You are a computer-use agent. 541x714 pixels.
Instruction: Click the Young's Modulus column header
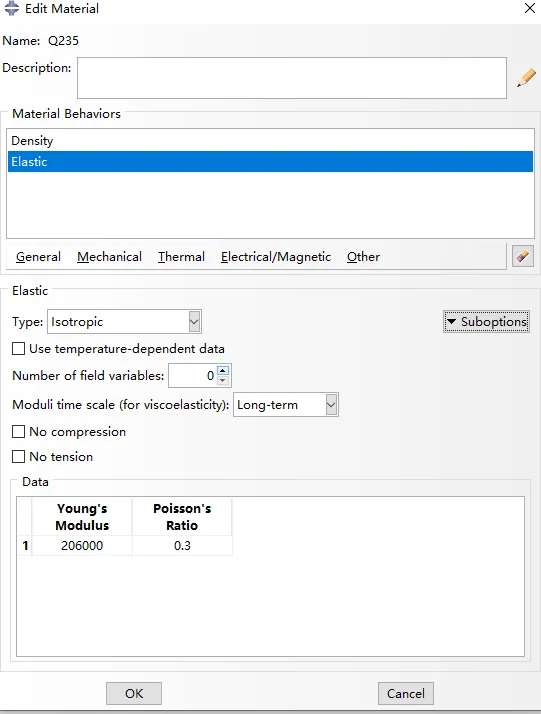pos(82,517)
